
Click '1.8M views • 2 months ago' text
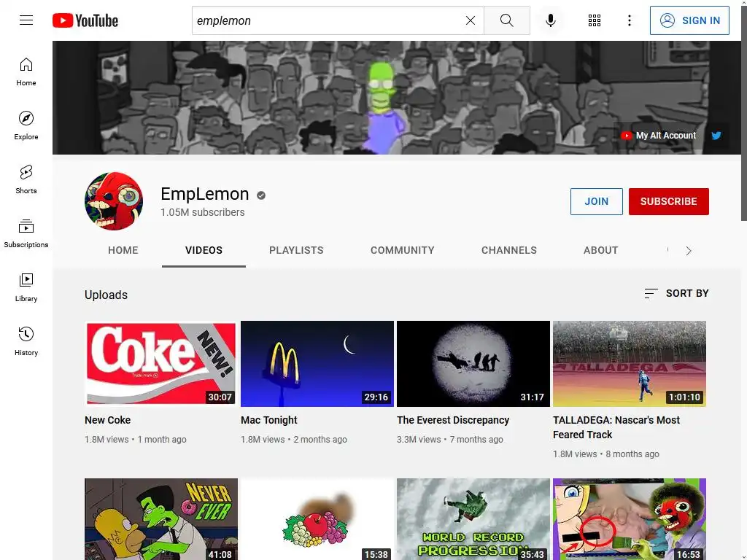coord(294,440)
